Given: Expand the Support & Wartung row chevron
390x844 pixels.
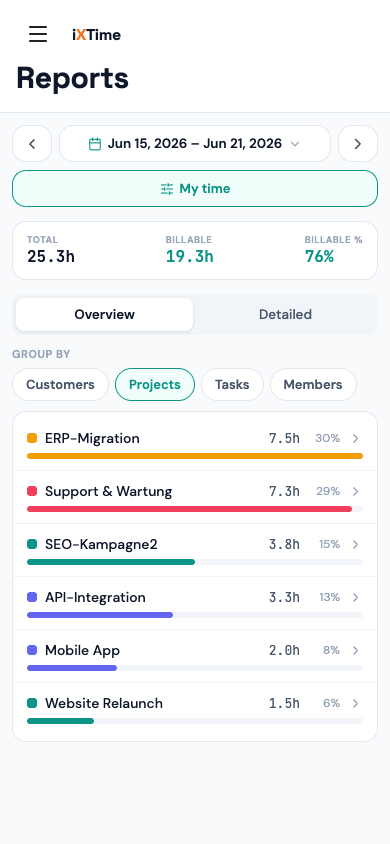Looking at the screenshot, I should 356,491.
